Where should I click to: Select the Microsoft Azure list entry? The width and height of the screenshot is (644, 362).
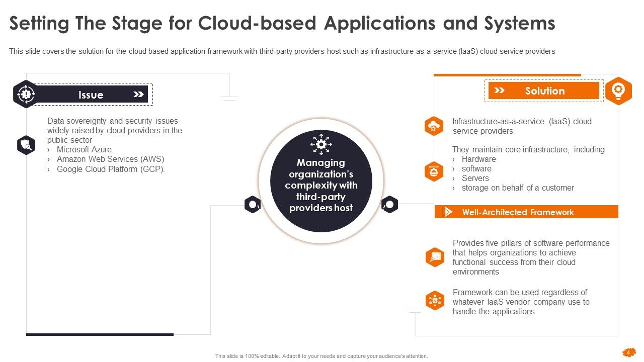[84, 149]
